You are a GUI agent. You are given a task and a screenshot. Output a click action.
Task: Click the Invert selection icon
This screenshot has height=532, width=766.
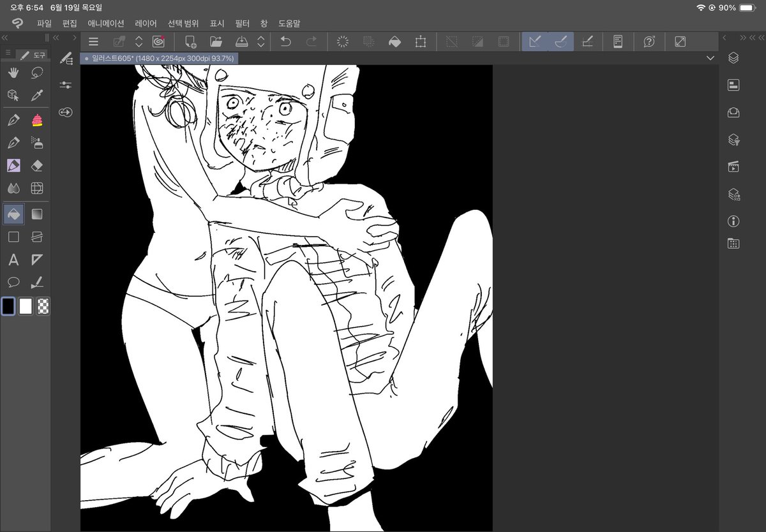point(477,42)
